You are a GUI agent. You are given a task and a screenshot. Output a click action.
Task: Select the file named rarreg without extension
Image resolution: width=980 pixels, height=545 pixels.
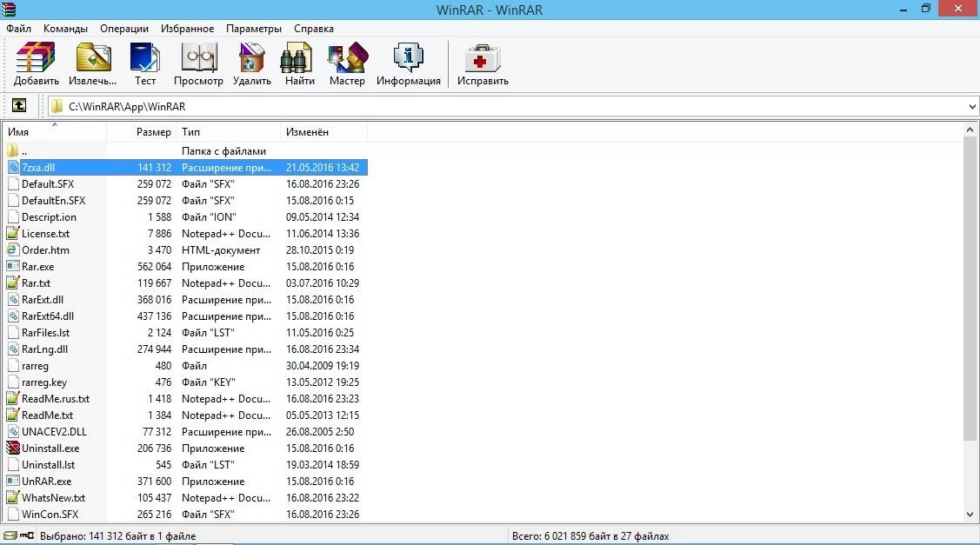(35, 366)
